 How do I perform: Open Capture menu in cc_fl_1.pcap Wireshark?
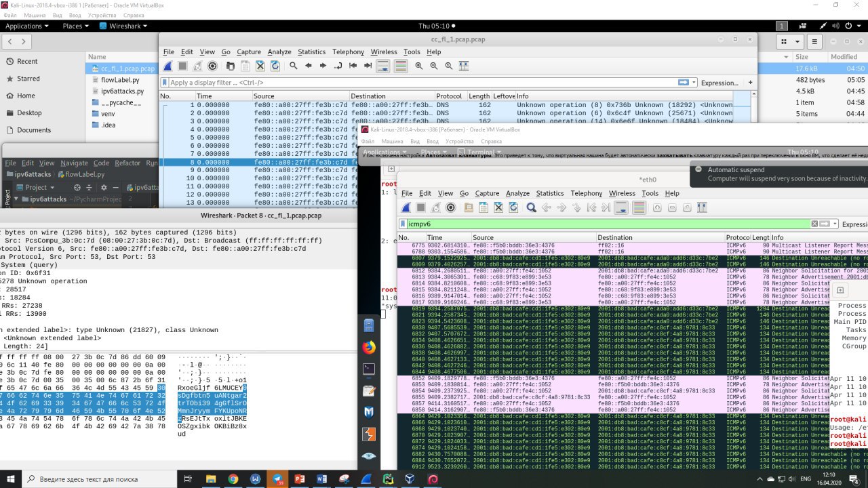tap(249, 52)
